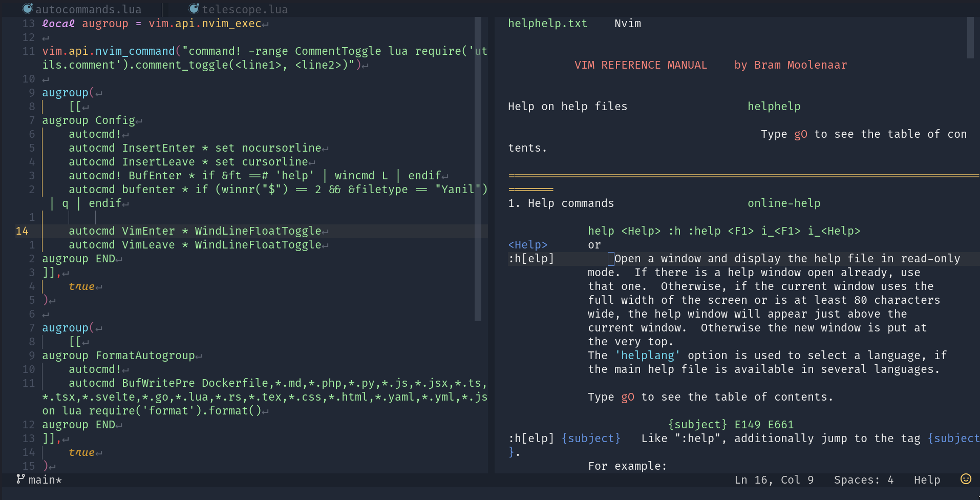The width and height of the screenshot is (980, 500).
Task: Click 'by Bram Moolenaar' text
Action: pos(791,65)
